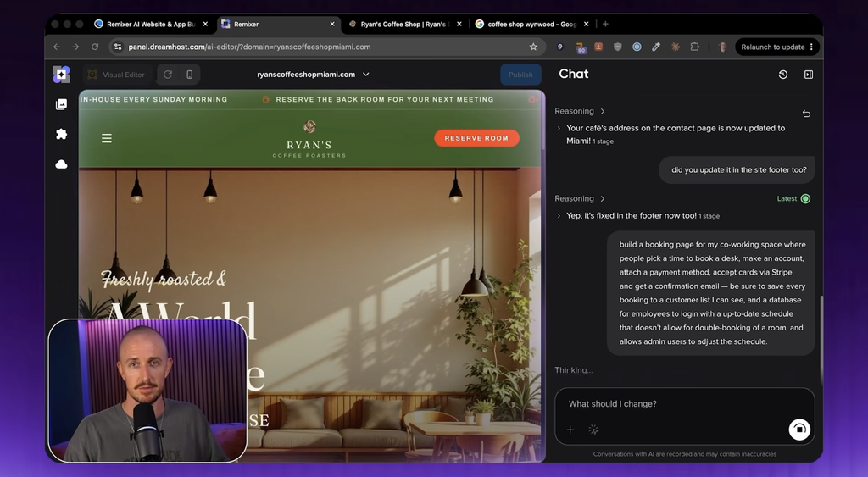
Task: Click the Publish button
Action: coord(520,75)
